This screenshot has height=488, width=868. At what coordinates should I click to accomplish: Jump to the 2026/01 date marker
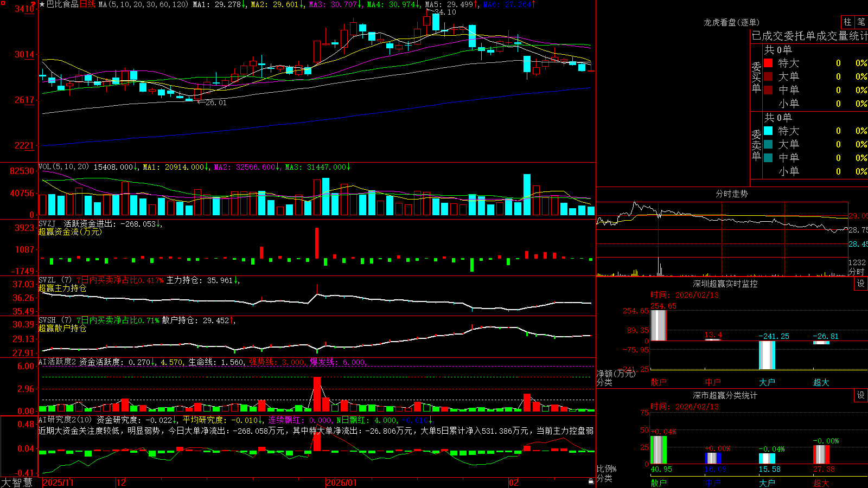(342, 483)
